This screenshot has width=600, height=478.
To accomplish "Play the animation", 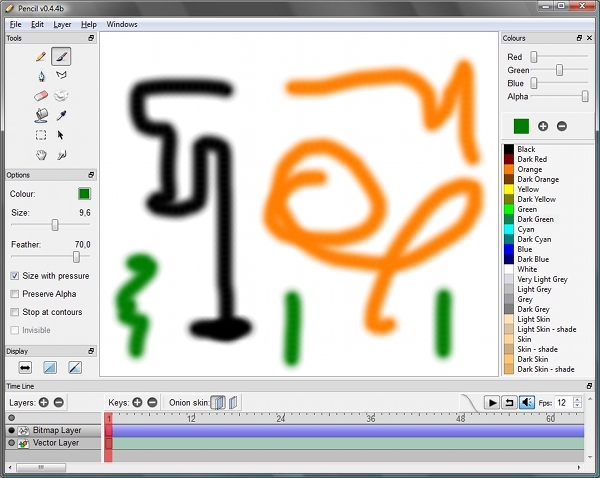I will (x=492, y=402).
